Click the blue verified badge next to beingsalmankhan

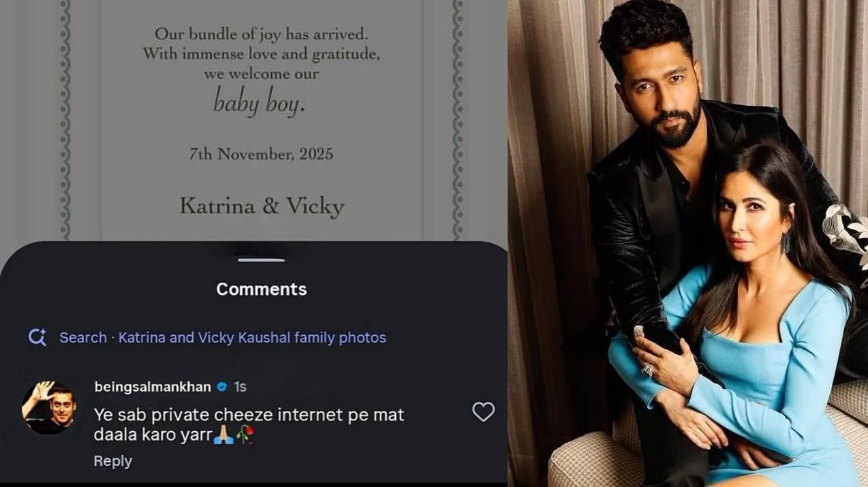pos(221,386)
